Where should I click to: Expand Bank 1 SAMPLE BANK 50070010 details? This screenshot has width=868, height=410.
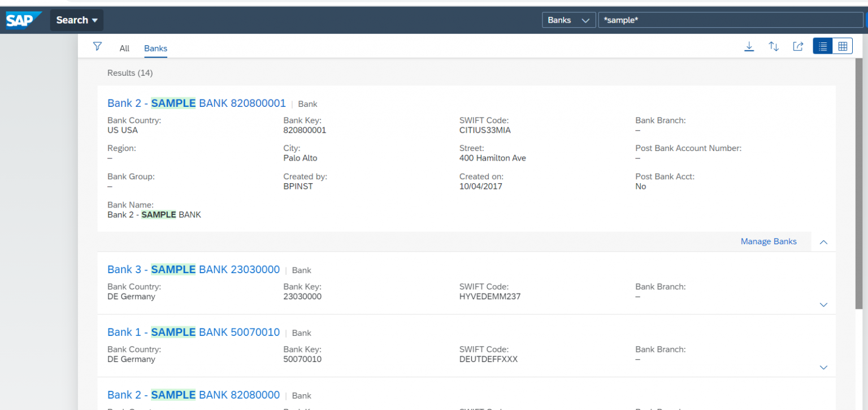coord(823,367)
